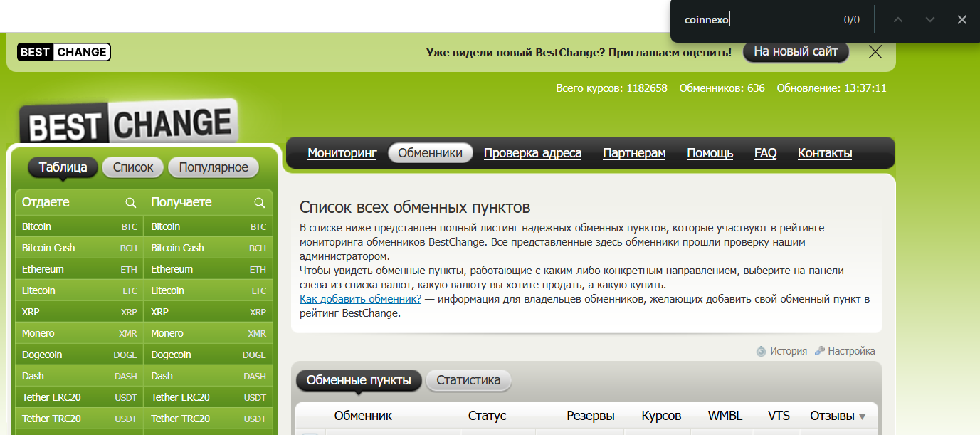Click the Настройка wrench icon

pos(820,351)
